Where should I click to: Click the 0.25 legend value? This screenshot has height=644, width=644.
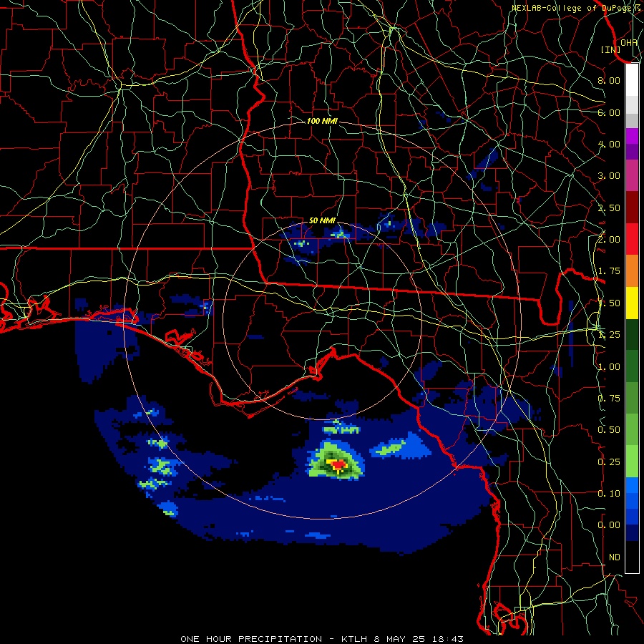point(609,462)
